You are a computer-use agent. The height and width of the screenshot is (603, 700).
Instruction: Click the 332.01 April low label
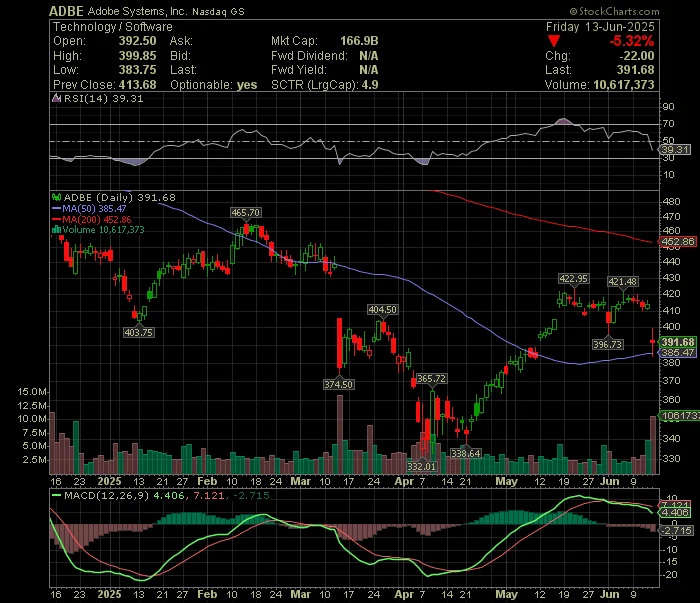[422, 466]
